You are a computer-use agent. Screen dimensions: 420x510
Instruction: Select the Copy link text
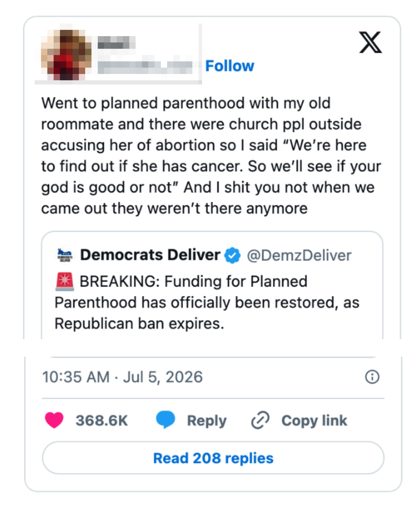coord(314,421)
